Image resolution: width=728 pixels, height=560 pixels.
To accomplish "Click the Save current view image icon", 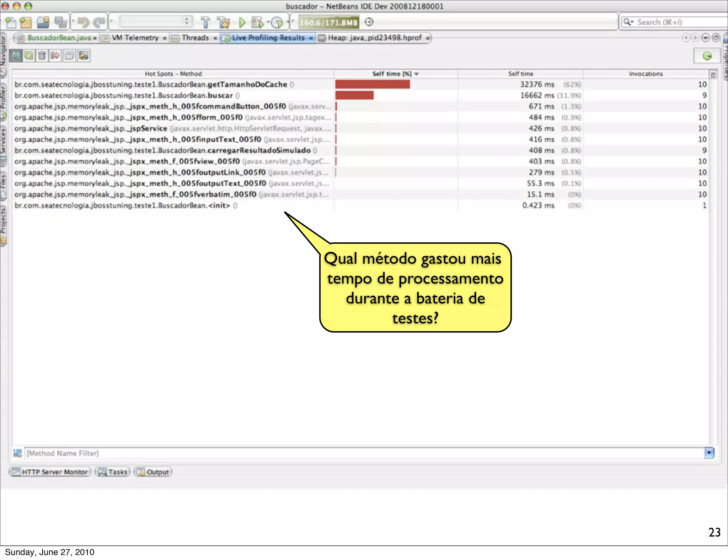I will (x=84, y=56).
